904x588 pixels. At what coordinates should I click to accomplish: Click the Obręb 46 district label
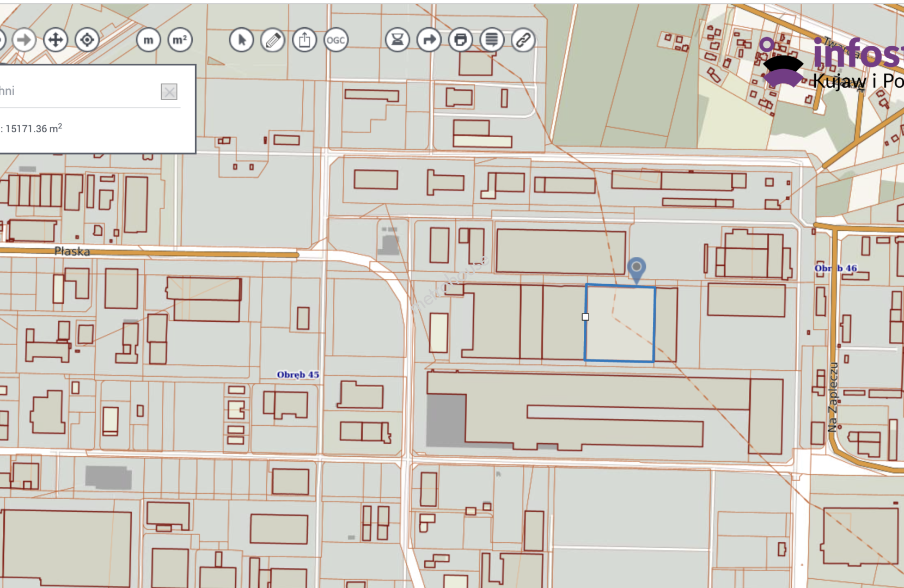coord(836,268)
